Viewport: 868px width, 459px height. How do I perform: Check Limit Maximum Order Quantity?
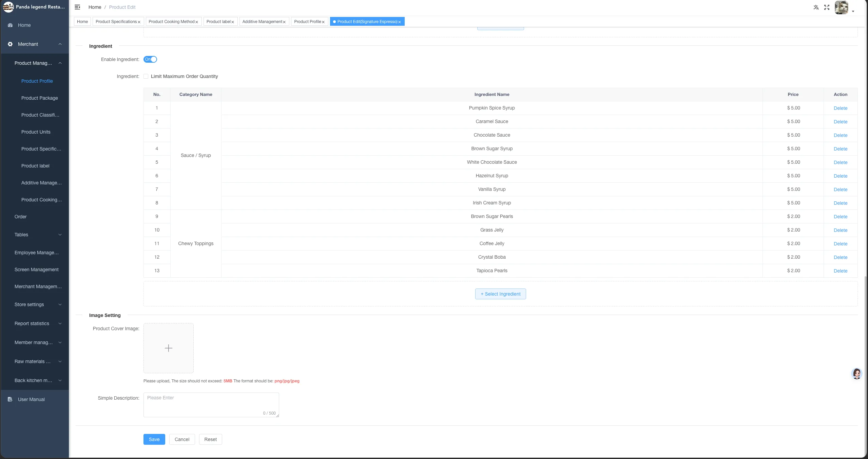coord(146,76)
